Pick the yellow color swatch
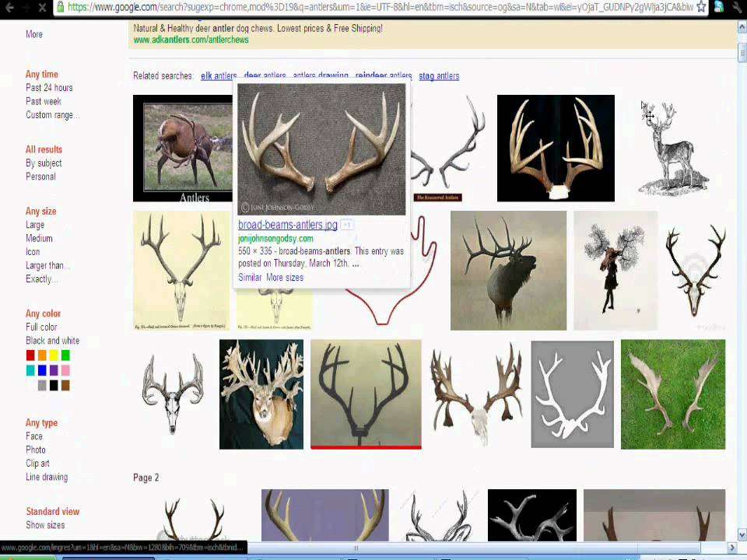Viewport: 747px width, 560px height. coord(54,355)
